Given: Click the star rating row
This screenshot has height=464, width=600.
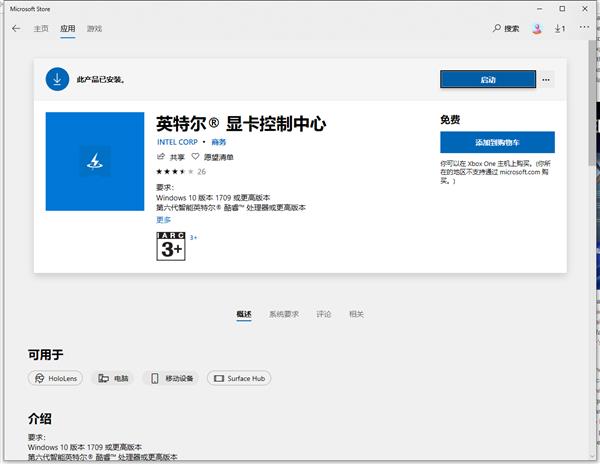Looking at the screenshot, I should tap(181, 172).
